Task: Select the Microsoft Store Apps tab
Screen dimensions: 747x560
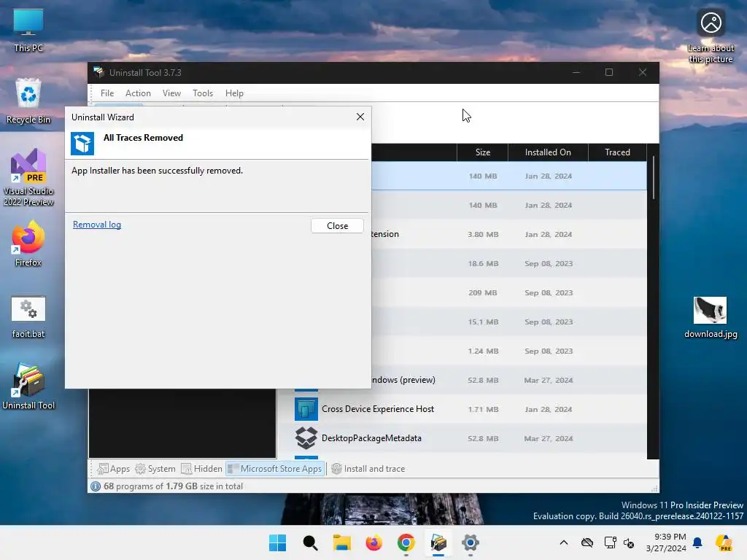Action: click(275, 469)
